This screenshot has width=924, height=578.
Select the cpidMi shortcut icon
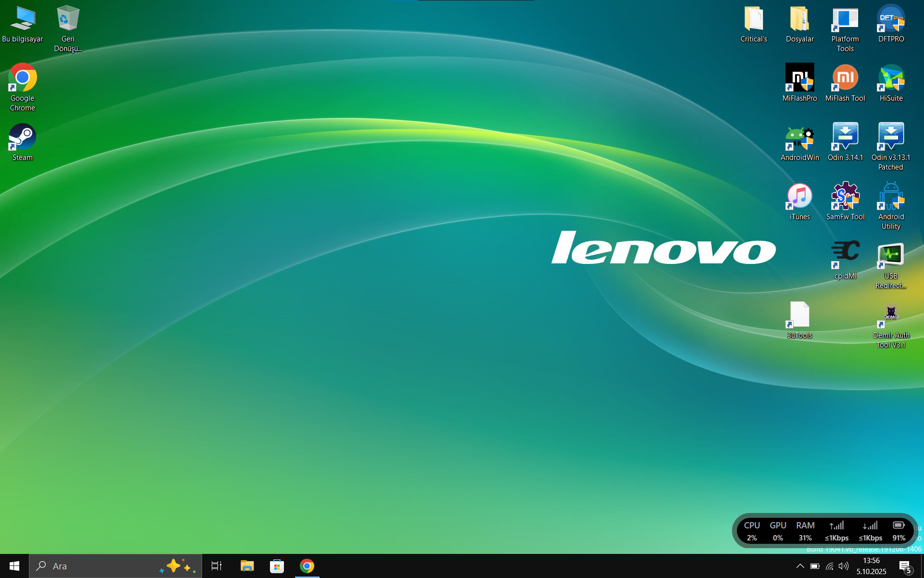click(845, 261)
